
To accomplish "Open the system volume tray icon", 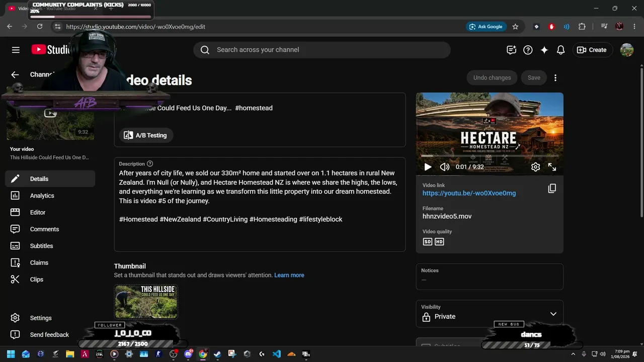I will [x=603, y=354].
